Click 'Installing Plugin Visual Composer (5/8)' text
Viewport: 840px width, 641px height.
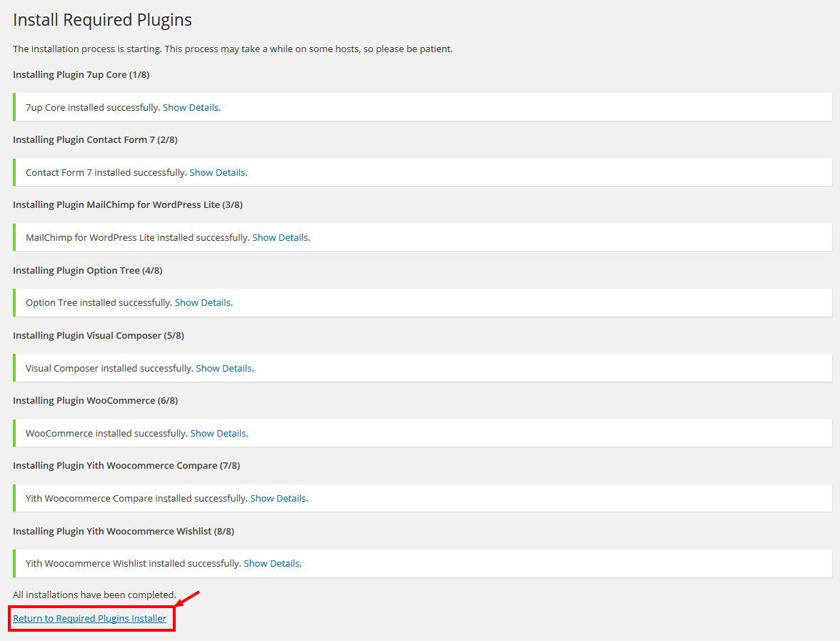coord(99,336)
